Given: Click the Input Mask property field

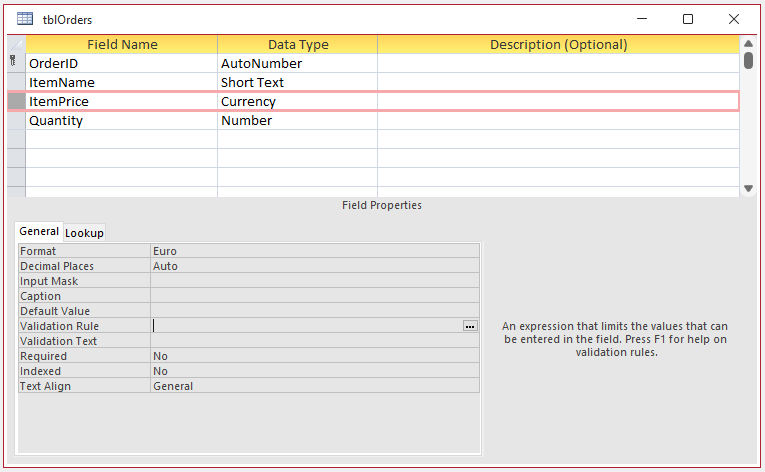Looking at the screenshot, I should click(315, 281).
